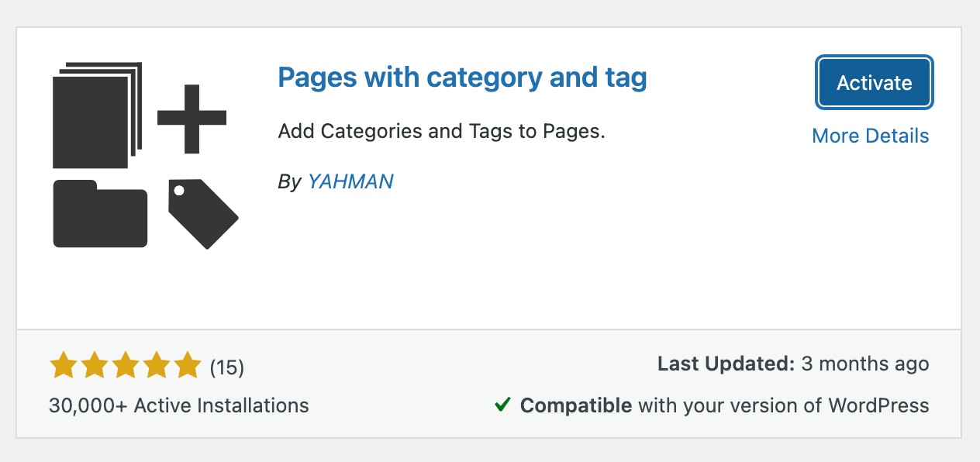
Task: Click the third gold rating star
Action: pos(125,364)
